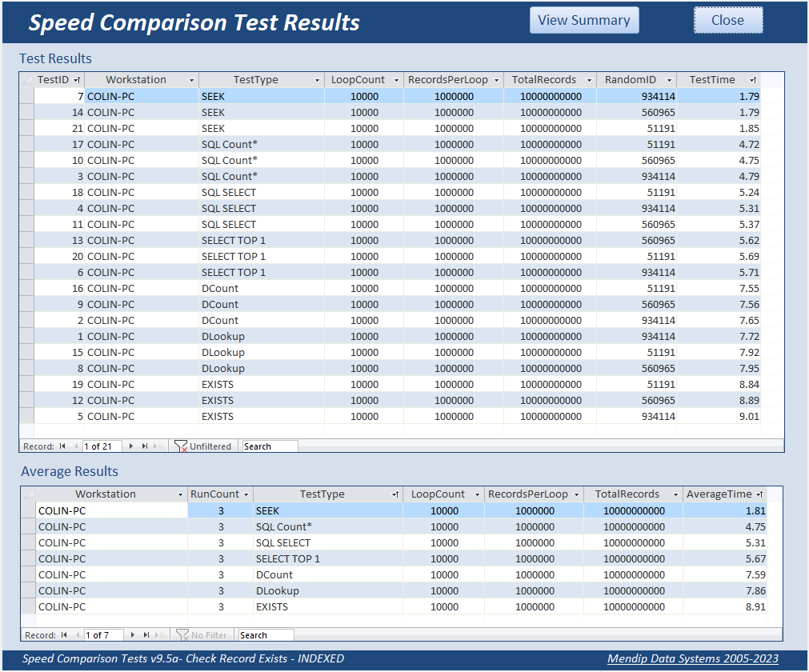
Task: Click SQL Count* in Average Results
Action: [x=327, y=526]
